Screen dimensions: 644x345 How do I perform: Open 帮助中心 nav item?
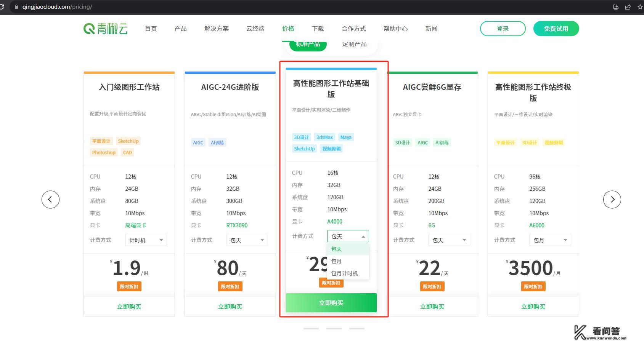pos(396,29)
